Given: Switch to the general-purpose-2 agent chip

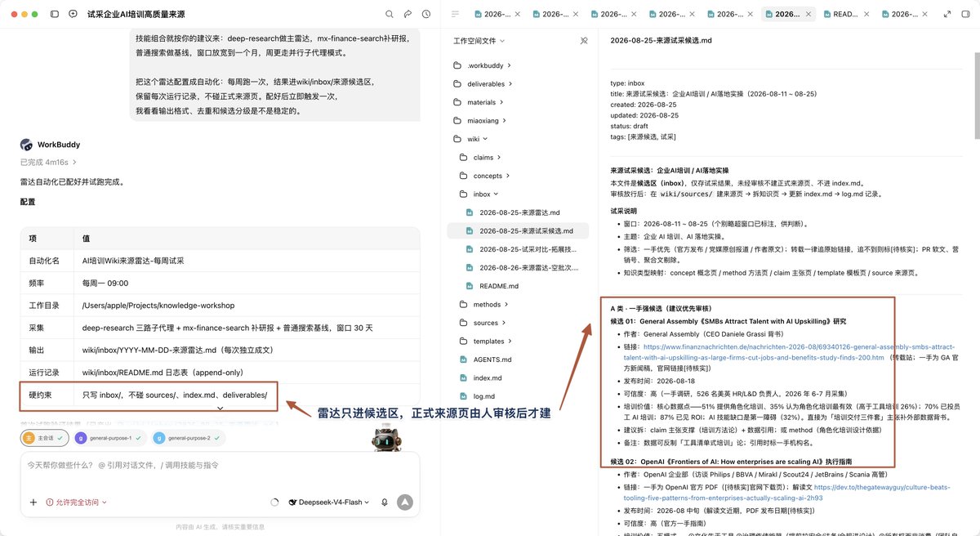Looking at the screenshot, I should click(186, 438).
